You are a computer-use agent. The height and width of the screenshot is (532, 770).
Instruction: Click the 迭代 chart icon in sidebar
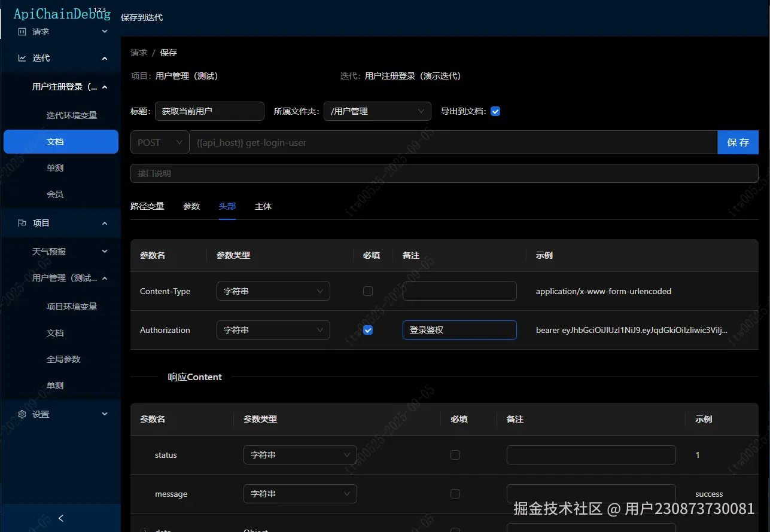pyautogui.click(x=22, y=58)
